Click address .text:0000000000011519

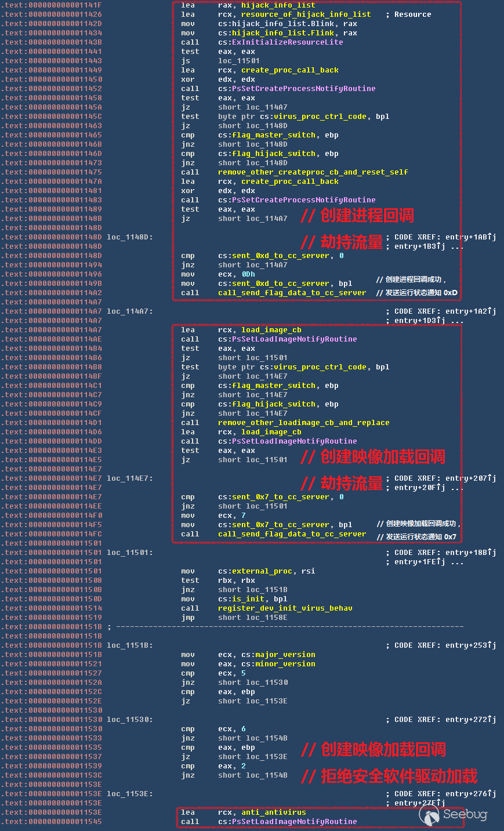[52, 618]
